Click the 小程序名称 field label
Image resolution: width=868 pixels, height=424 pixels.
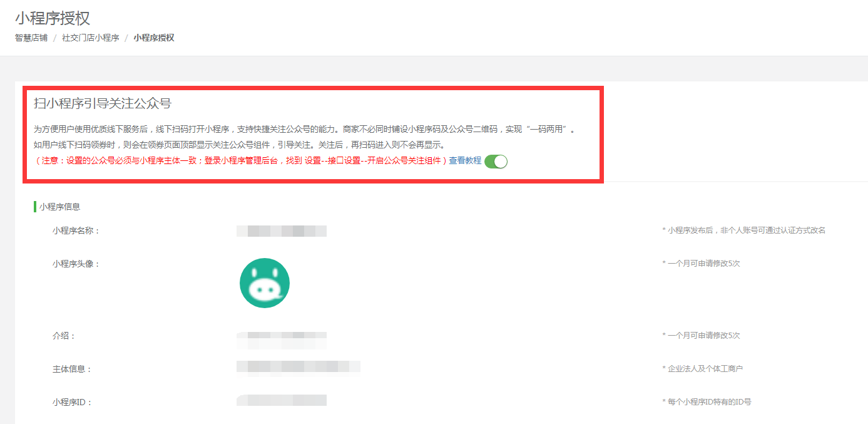click(76, 230)
